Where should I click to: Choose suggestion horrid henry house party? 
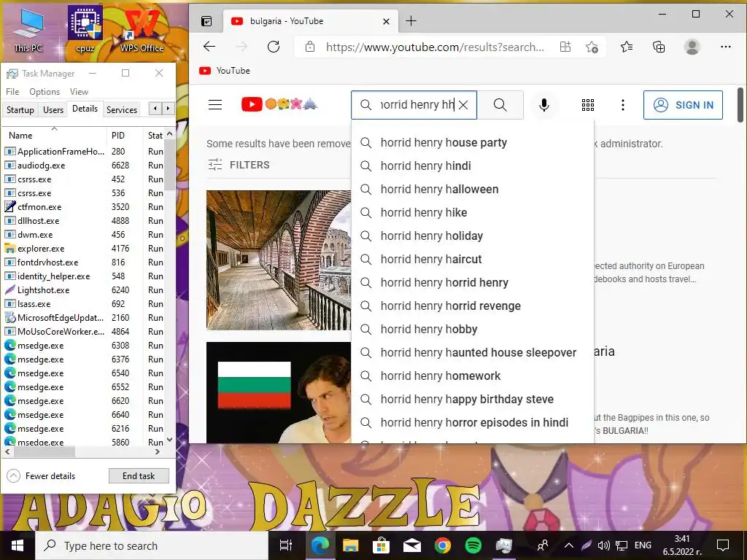coord(473,142)
